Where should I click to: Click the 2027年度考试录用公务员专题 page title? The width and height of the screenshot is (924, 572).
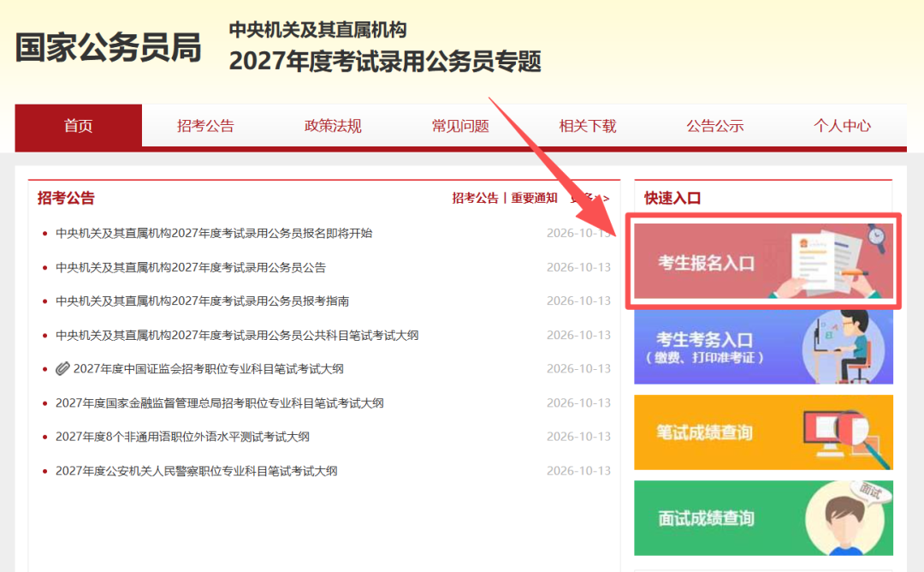pyautogui.click(x=385, y=62)
